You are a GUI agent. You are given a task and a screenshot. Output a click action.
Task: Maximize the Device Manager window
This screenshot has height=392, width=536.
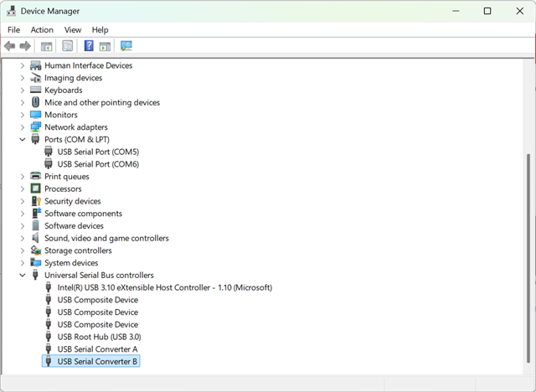coord(487,11)
